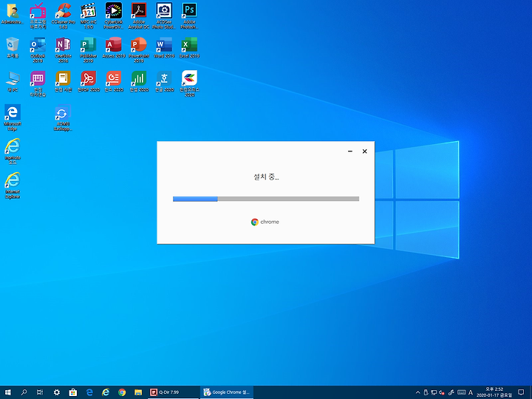
Task: Open the Action Center notifications icon
Action: click(521, 392)
